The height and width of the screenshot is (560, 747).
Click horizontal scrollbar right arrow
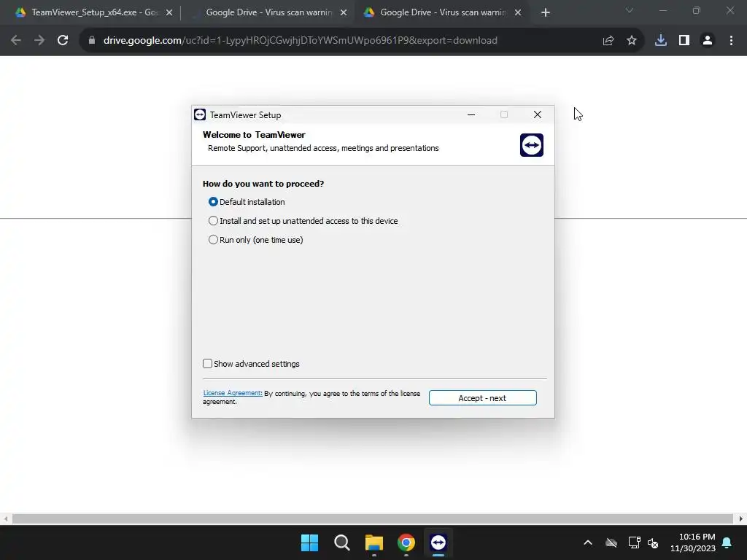coord(741,518)
